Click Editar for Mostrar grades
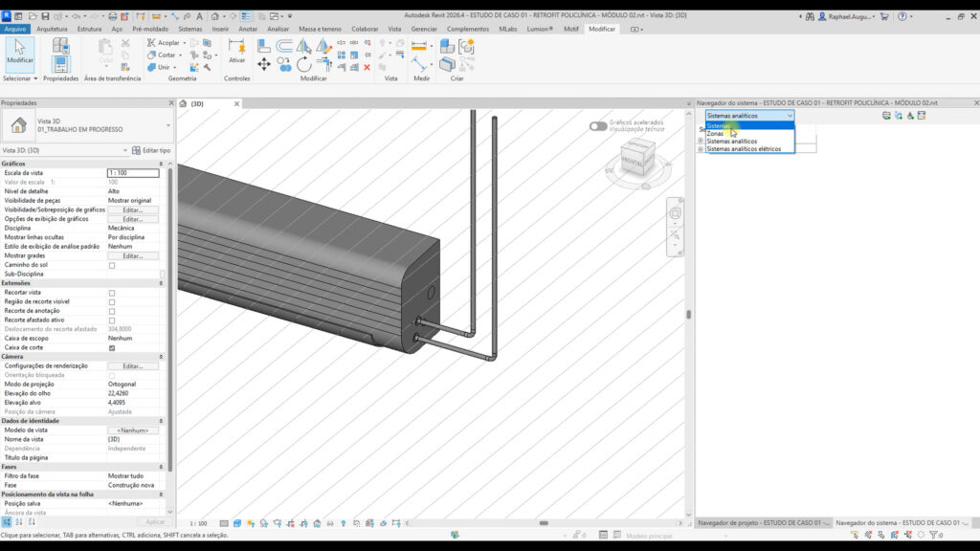980x551 pixels. (x=132, y=256)
